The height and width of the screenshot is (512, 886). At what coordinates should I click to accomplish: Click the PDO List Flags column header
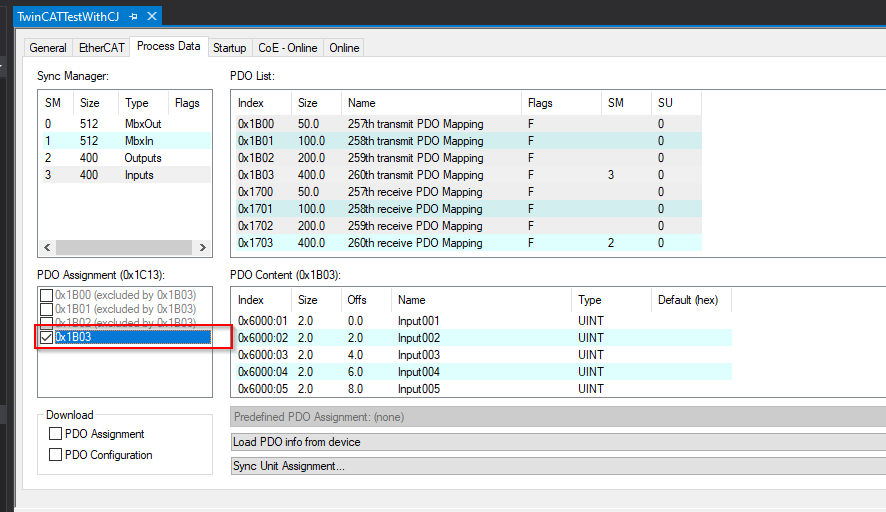[x=561, y=103]
